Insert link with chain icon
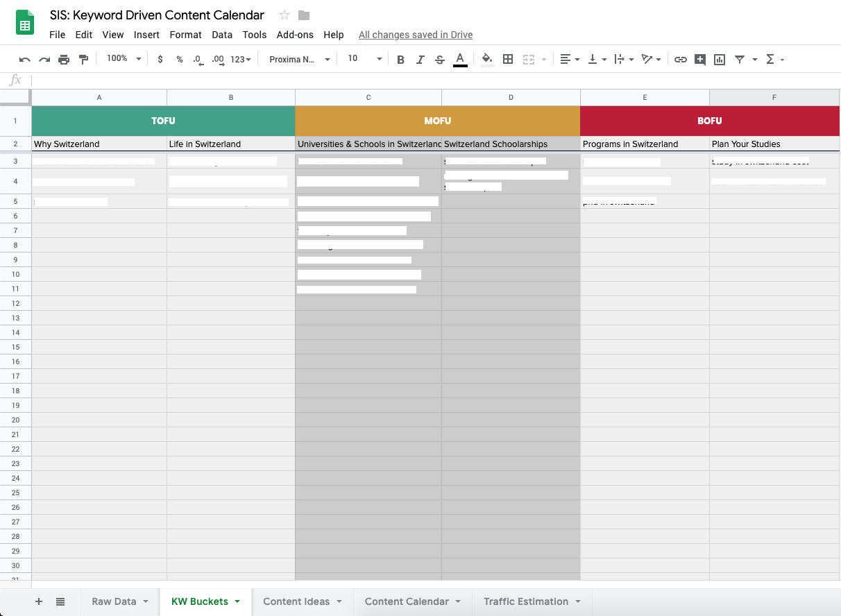This screenshot has width=841, height=616. [681, 60]
